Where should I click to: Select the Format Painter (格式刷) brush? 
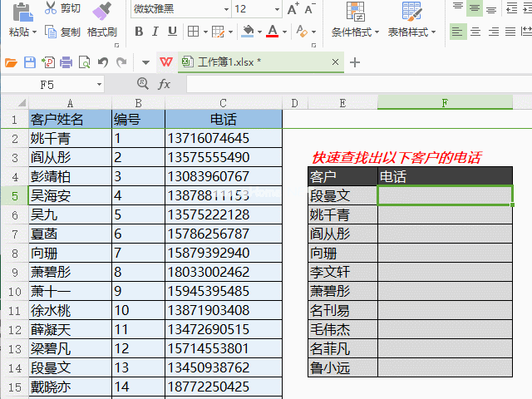[x=101, y=11]
